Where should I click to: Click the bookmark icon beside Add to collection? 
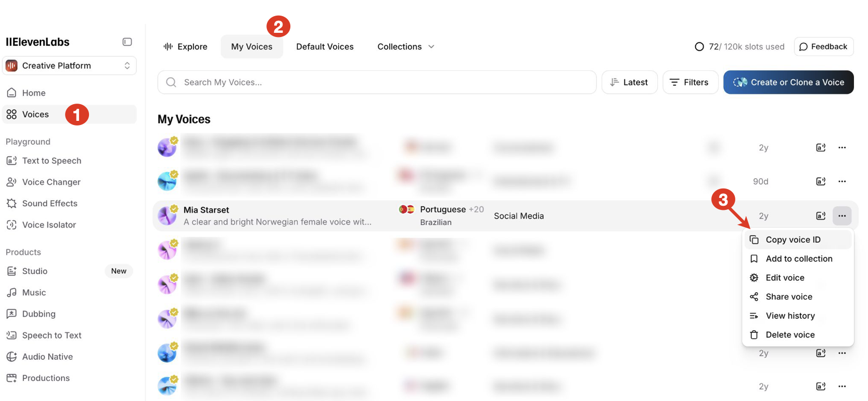pyautogui.click(x=754, y=259)
